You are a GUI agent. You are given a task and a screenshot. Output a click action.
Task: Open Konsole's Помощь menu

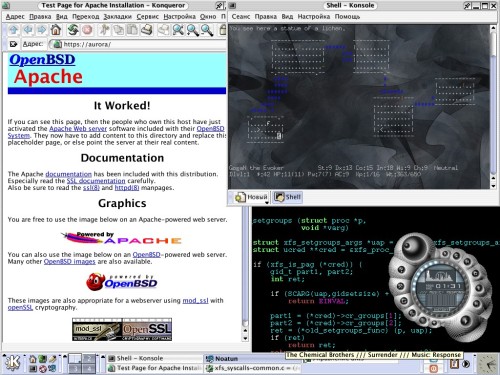pyautogui.click(x=347, y=17)
